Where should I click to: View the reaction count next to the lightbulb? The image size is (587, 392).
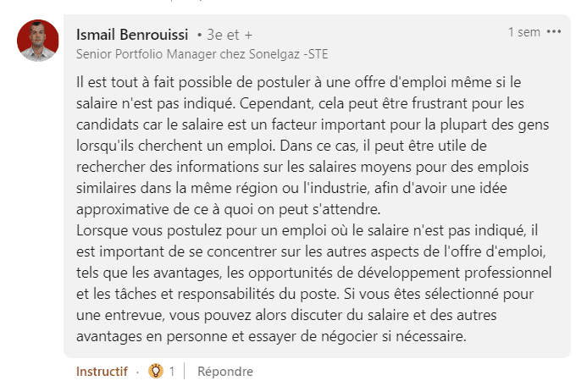[171, 372]
